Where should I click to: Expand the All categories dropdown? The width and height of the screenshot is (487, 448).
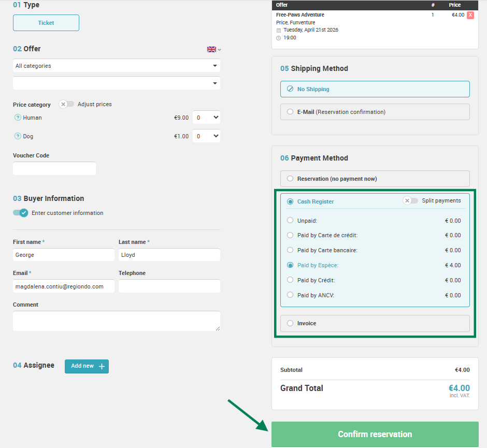(117, 65)
